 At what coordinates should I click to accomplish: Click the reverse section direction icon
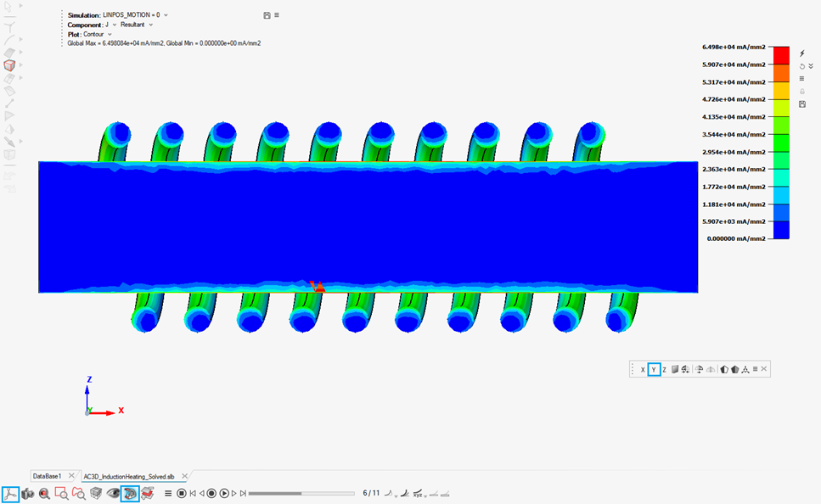(685, 369)
